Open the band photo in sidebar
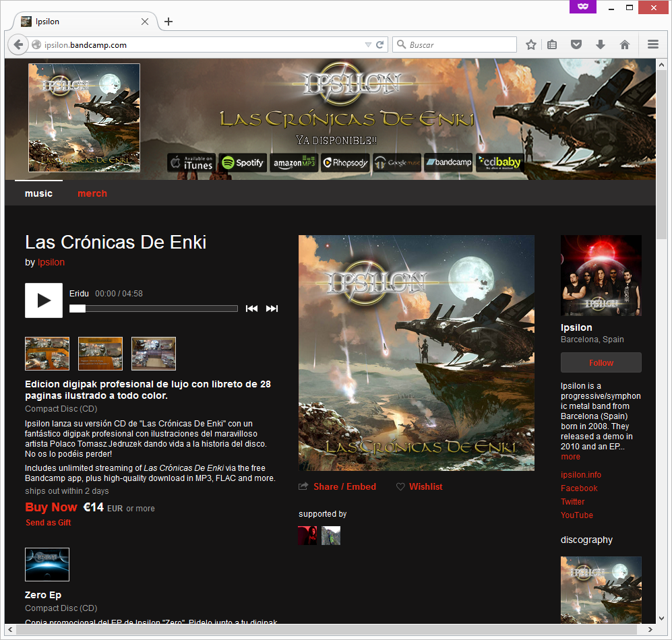 pyautogui.click(x=601, y=276)
